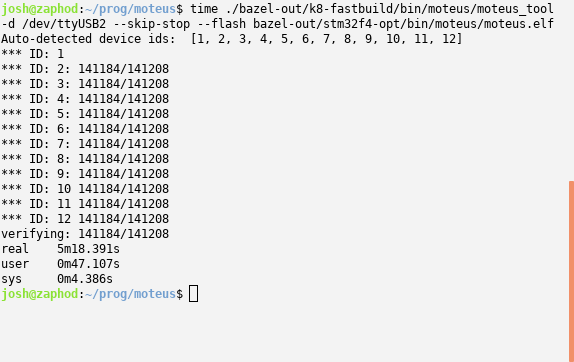574x362 pixels.
Task: Click the '*** ID: 9: 141184/141208' line
Action: coord(85,174)
